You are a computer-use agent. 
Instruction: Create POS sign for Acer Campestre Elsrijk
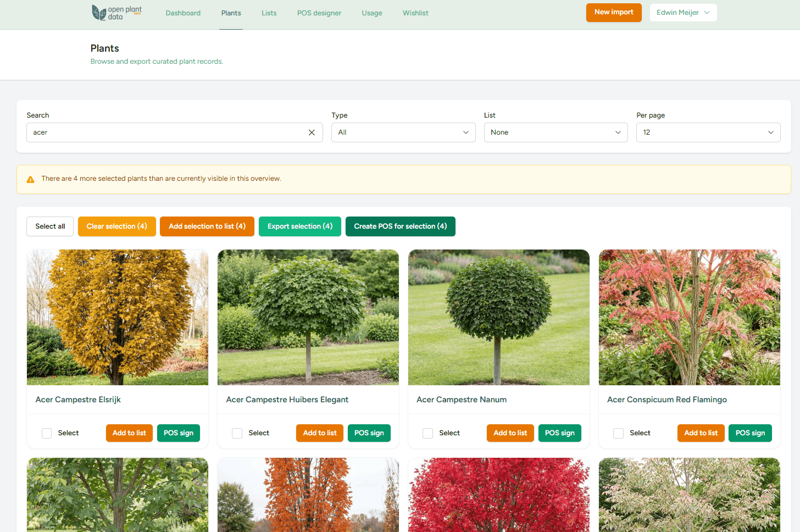(x=179, y=433)
